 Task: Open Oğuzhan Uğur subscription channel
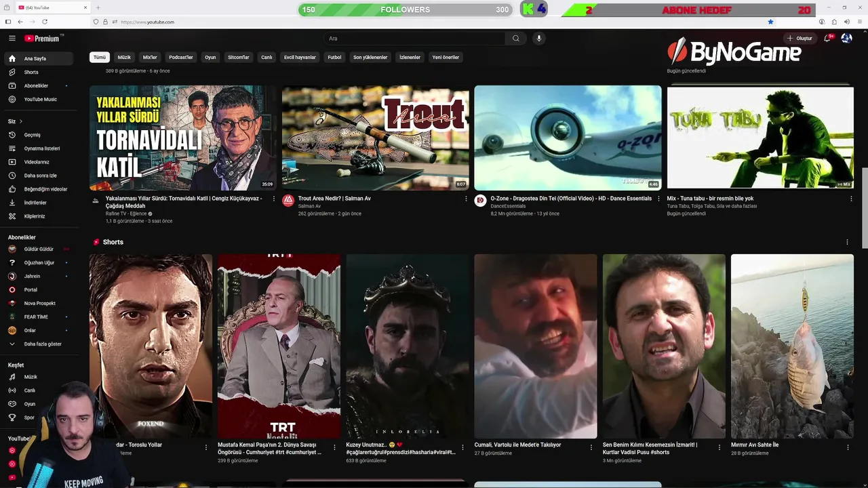tap(39, 262)
